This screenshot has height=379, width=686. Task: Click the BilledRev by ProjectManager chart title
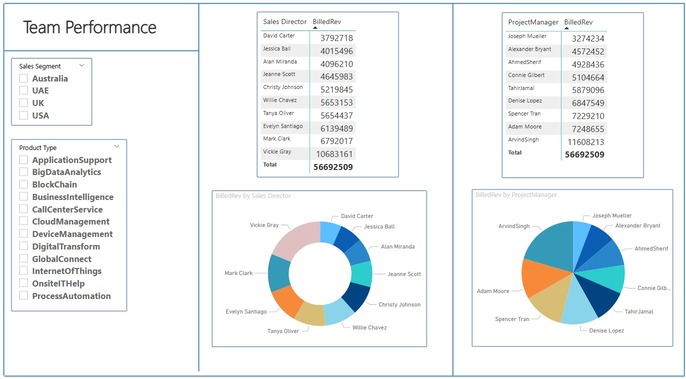[x=516, y=195]
